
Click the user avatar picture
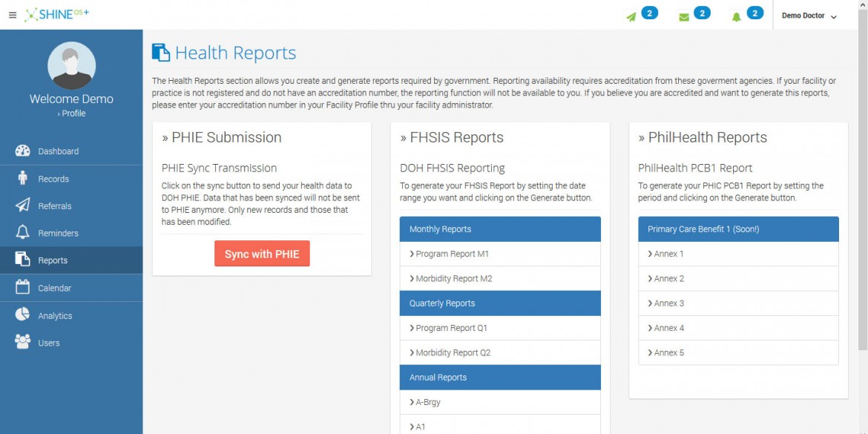pos(71,65)
